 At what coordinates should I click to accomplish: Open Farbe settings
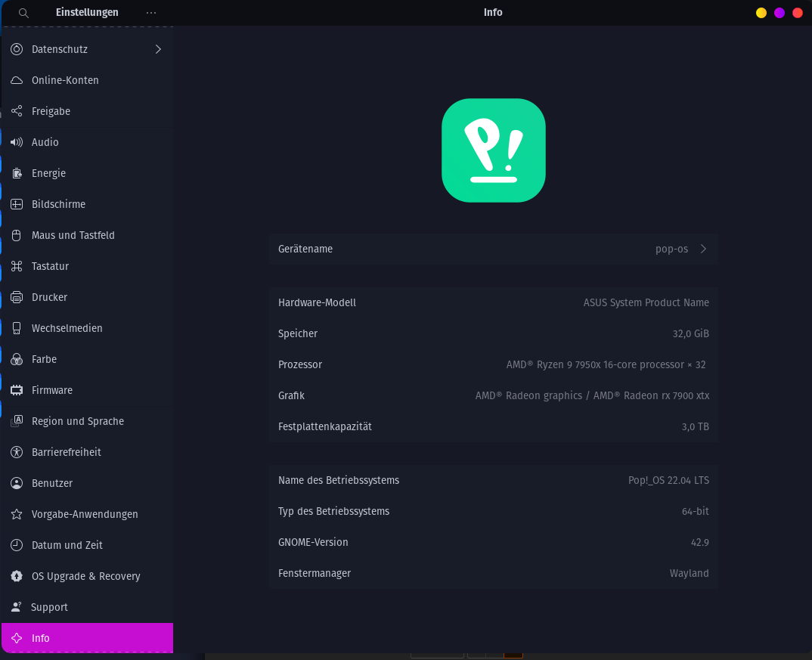pos(88,359)
